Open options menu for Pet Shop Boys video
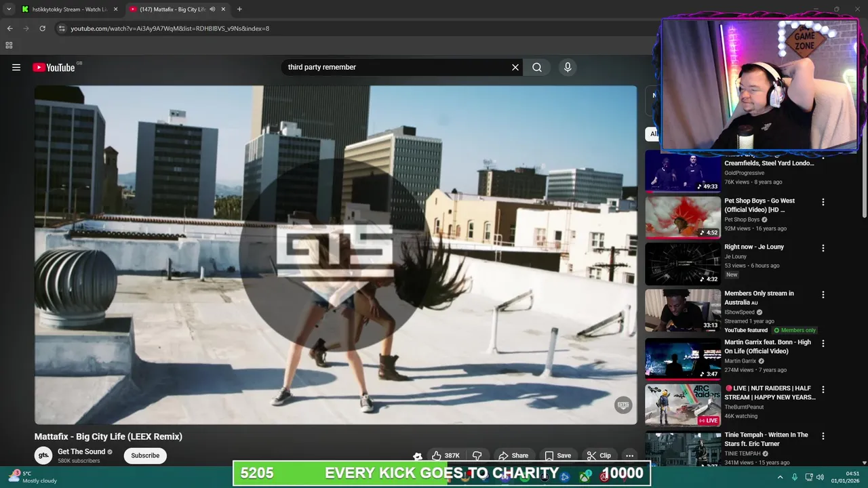 click(x=823, y=202)
